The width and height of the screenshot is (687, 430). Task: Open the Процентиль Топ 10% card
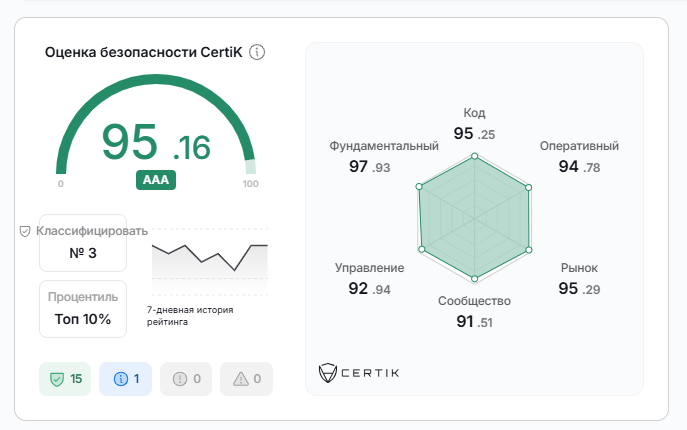pyautogui.click(x=83, y=309)
